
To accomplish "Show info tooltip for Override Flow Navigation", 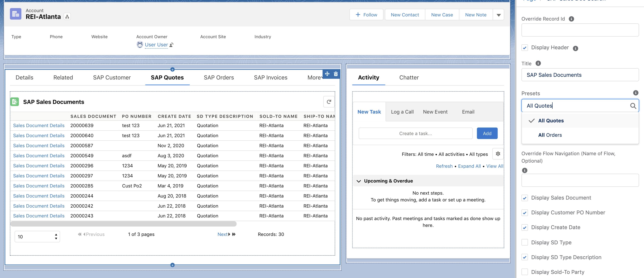I will click(x=525, y=170).
